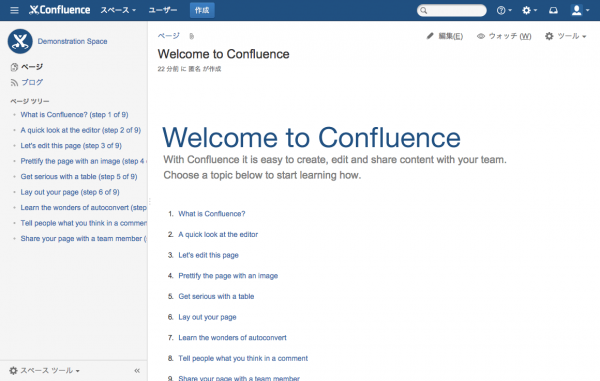
Task: Click content link 3. Let's edit this page
Action: [209, 255]
